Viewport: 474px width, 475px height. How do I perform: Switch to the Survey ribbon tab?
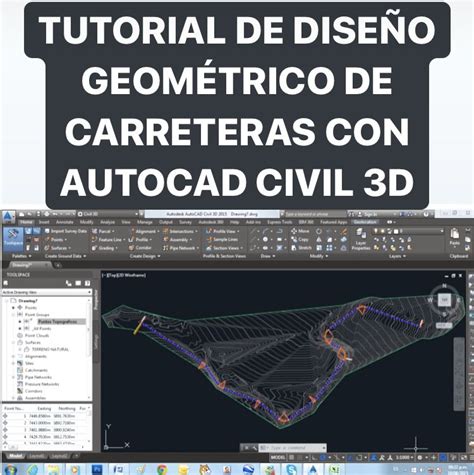185,222
